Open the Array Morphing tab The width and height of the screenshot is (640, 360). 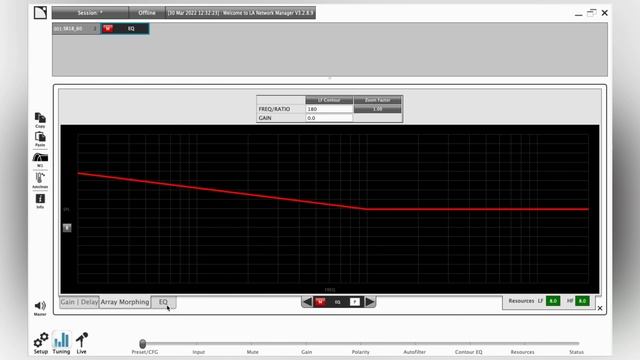[125, 302]
